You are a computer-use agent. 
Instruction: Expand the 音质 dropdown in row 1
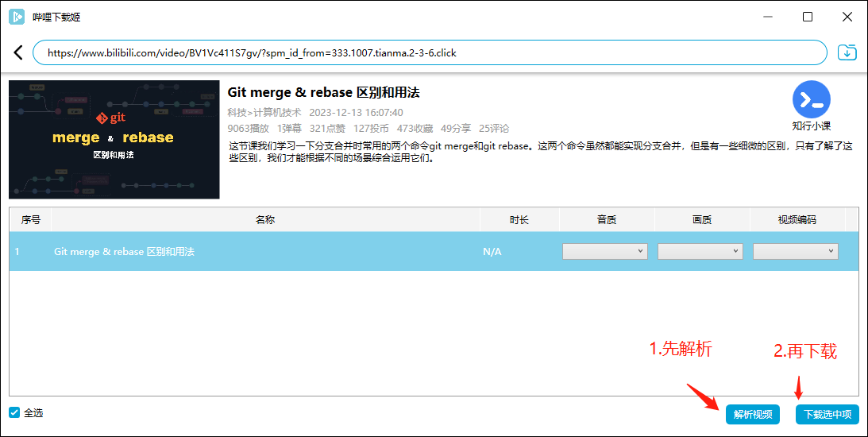point(605,252)
